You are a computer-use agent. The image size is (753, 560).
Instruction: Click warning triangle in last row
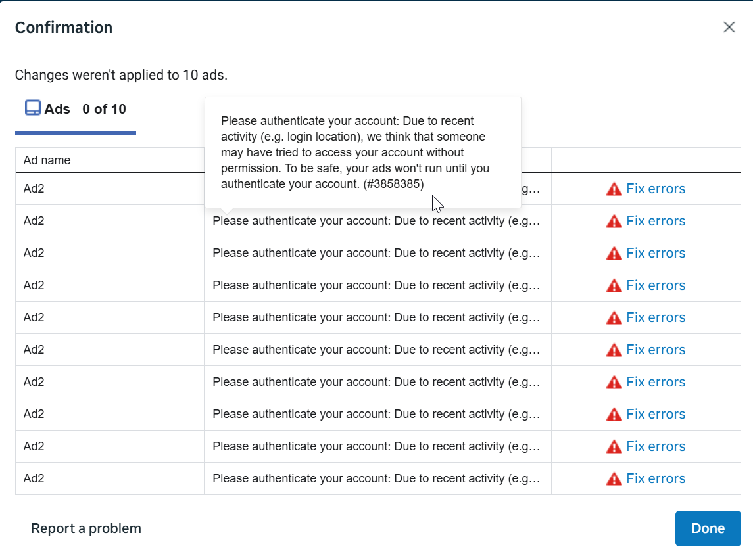pos(614,478)
